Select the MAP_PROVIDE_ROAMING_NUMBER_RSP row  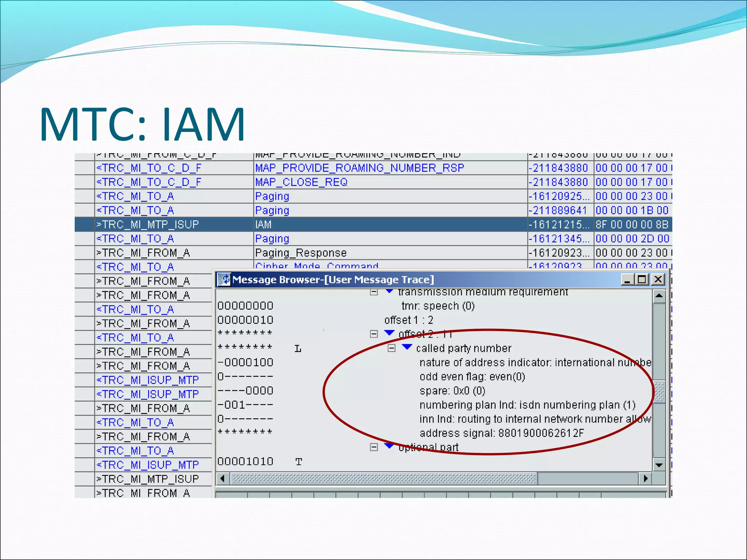pyautogui.click(x=373, y=168)
